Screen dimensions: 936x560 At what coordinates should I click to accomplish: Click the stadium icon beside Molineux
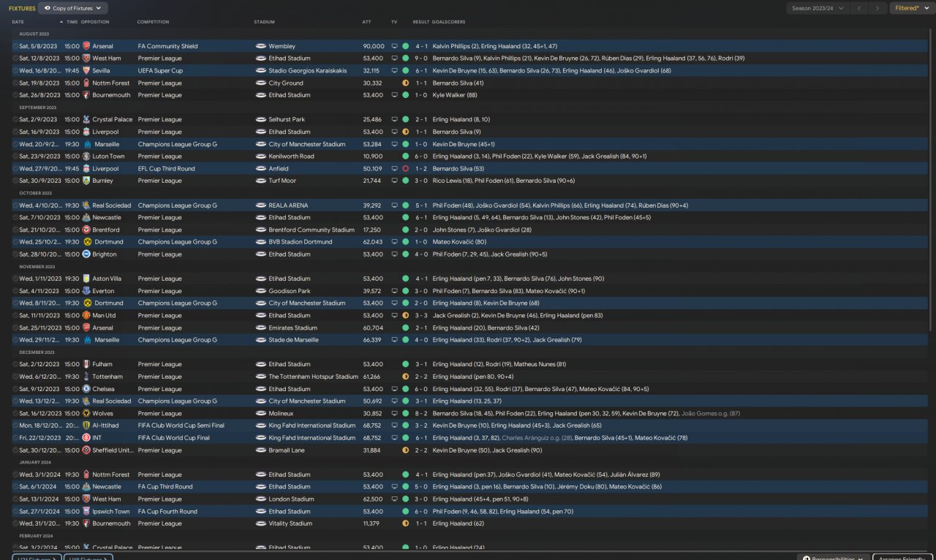260,413
